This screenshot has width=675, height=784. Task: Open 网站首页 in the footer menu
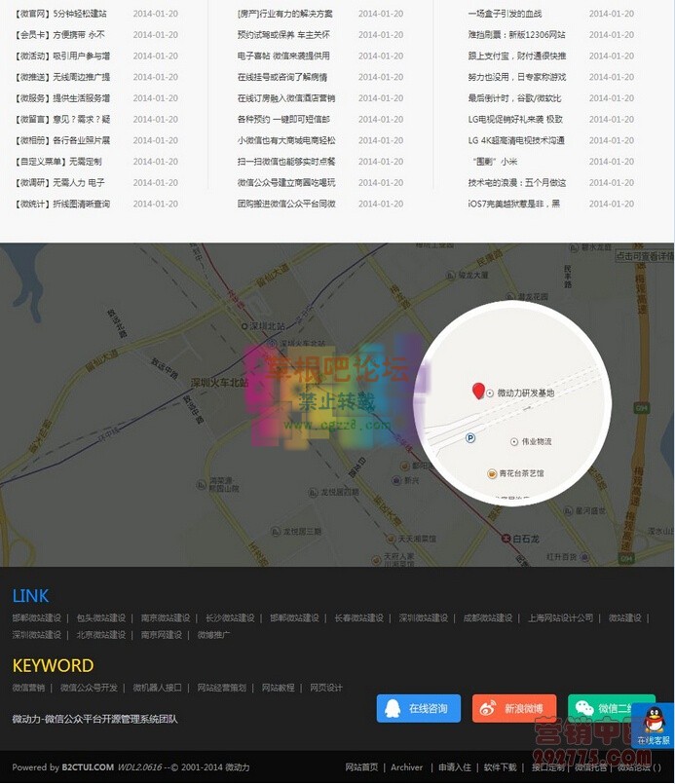pos(361,767)
